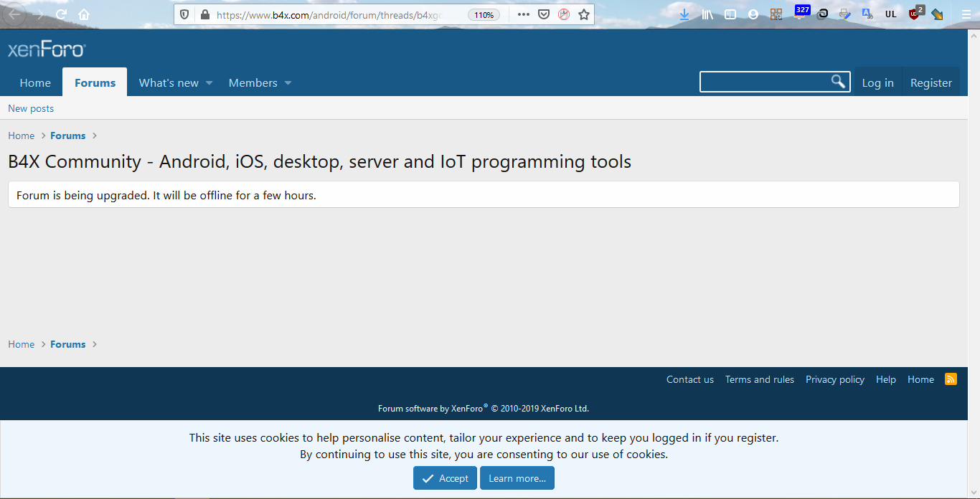Image resolution: width=980 pixels, height=499 pixels.
Task: Click the forum search input field
Action: pyautogui.click(x=764, y=82)
